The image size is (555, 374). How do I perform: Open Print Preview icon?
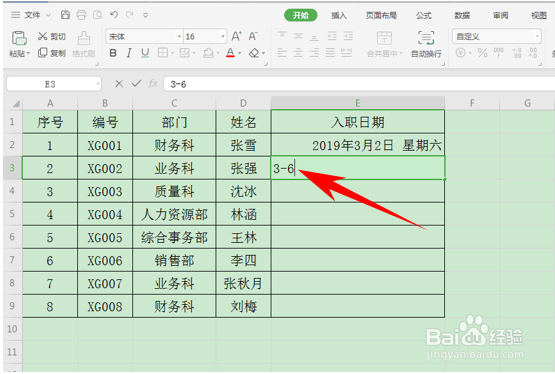point(98,15)
